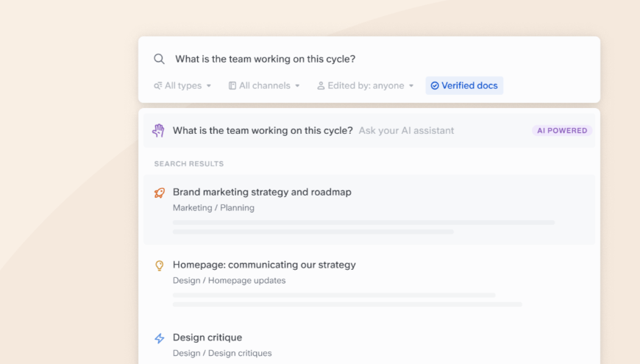This screenshot has width=640, height=364.
Task: Open Brand marketing strategy and roadmap result
Action: pyautogui.click(x=262, y=192)
